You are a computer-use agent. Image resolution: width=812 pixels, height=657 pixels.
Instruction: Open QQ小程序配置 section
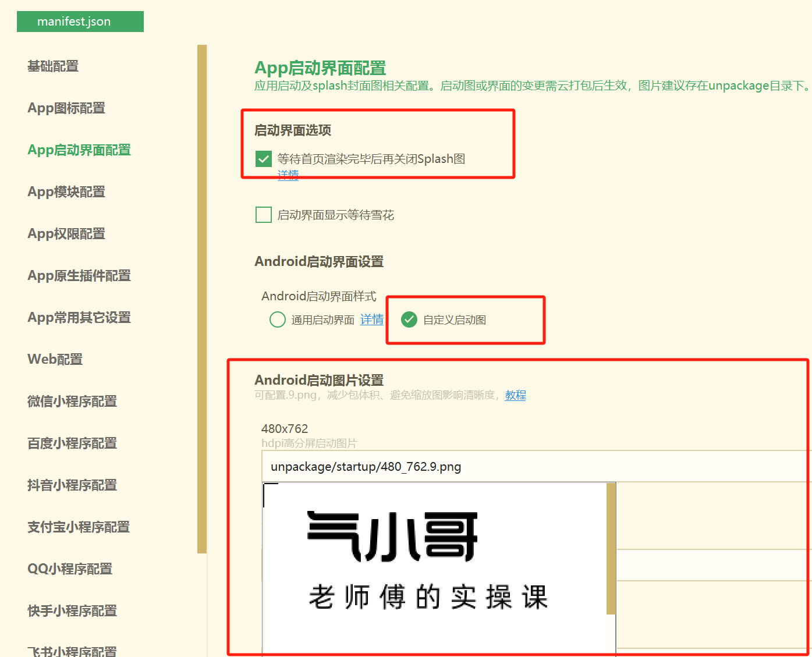tap(70, 569)
